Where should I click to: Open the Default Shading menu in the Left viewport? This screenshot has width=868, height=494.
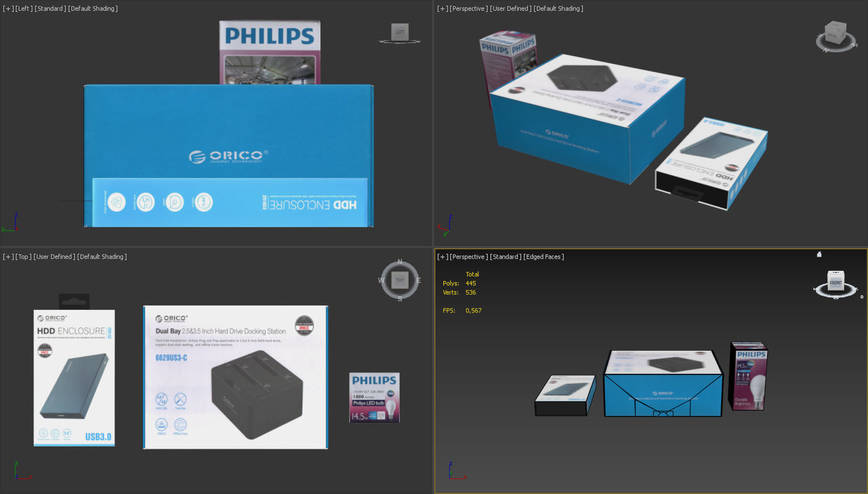tap(94, 8)
